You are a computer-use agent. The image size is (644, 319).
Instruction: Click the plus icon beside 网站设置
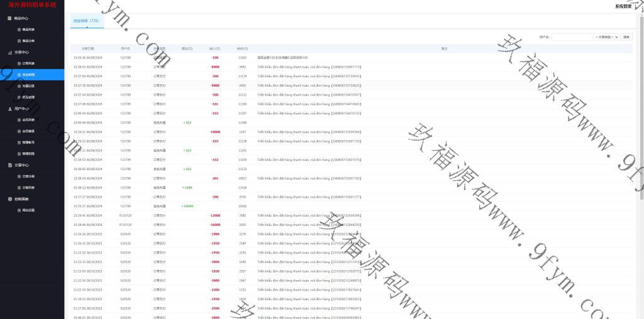[19, 210]
